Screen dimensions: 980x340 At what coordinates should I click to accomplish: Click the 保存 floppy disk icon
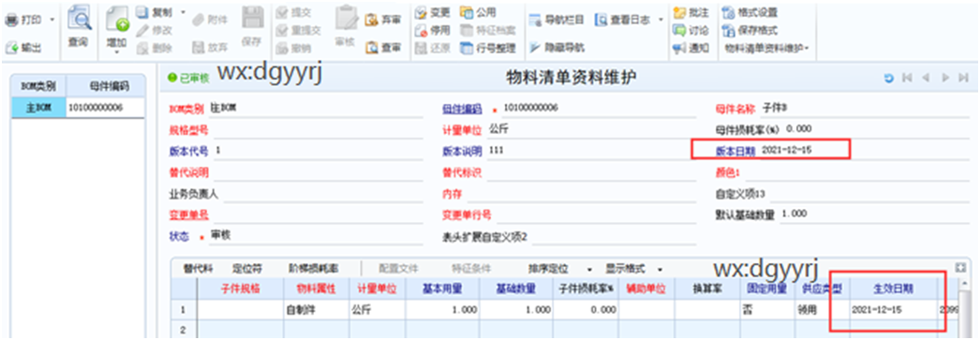click(252, 19)
